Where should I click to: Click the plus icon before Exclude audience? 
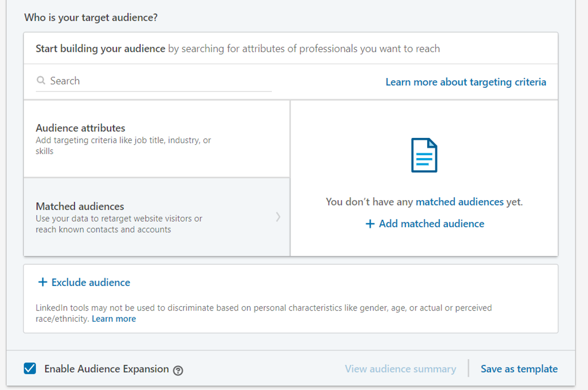tap(43, 283)
